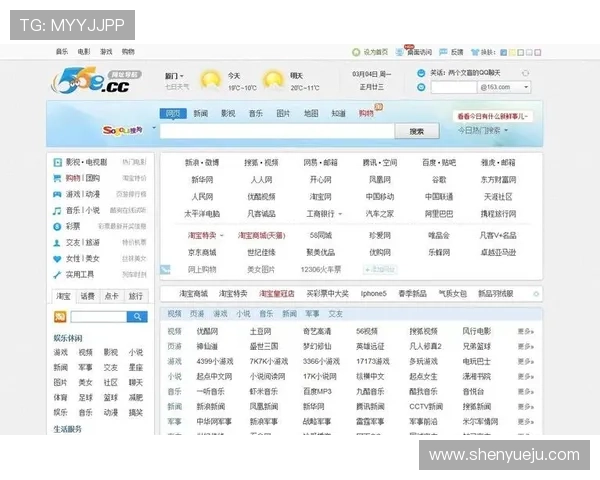Click the desktop access monitor icon

(x=399, y=52)
